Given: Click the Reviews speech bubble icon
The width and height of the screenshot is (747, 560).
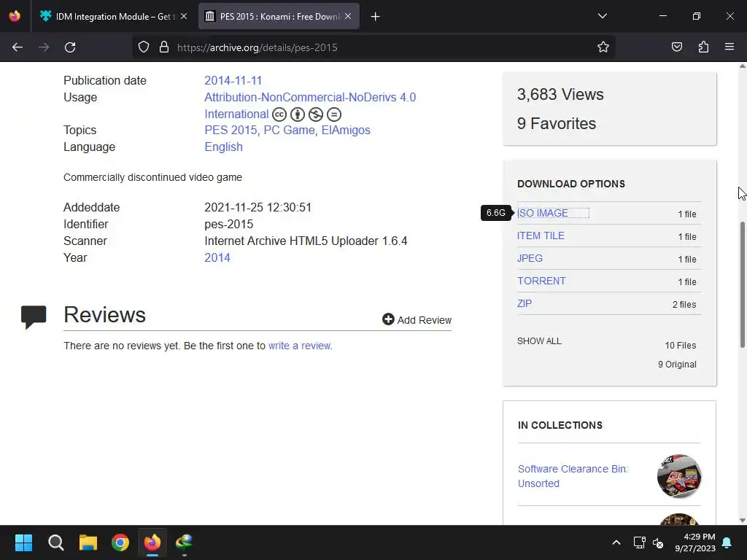Looking at the screenshot, I should 34,316.
